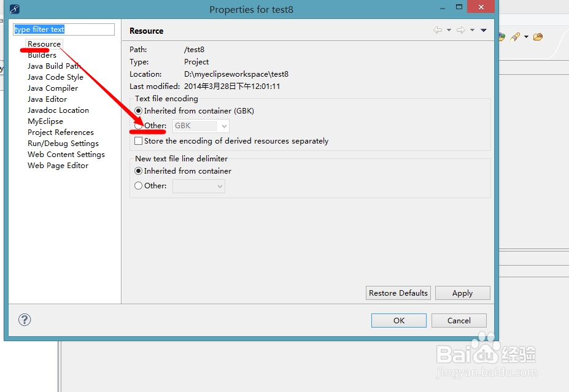Open the Java Compiler page
Image resolution: width=569 pixels, height=392 pixels.
[53, 88]
